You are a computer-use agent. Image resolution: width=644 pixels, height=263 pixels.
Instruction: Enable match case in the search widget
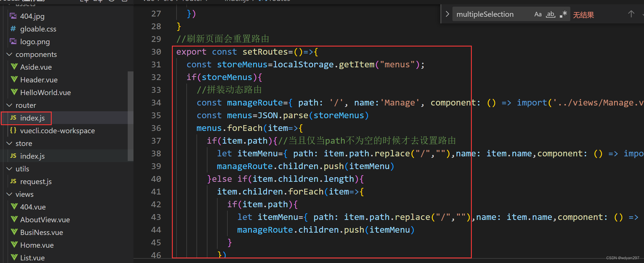click(x=538, y=14)
